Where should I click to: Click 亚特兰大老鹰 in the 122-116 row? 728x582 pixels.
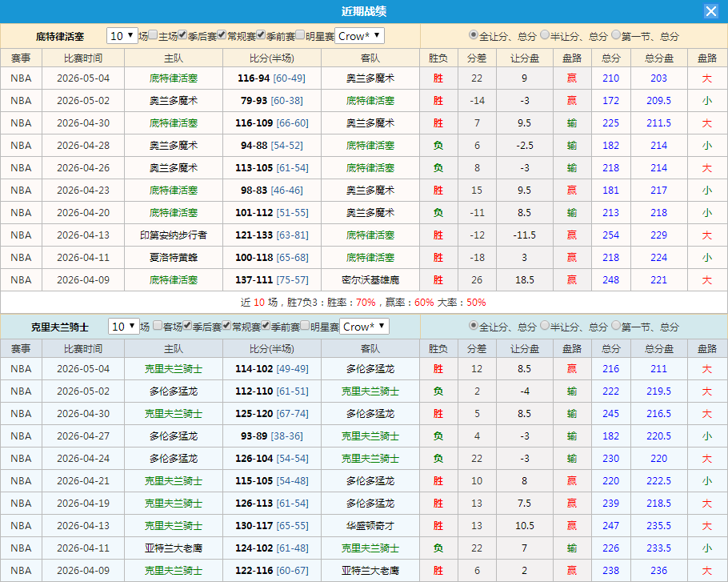coord(370,570)
